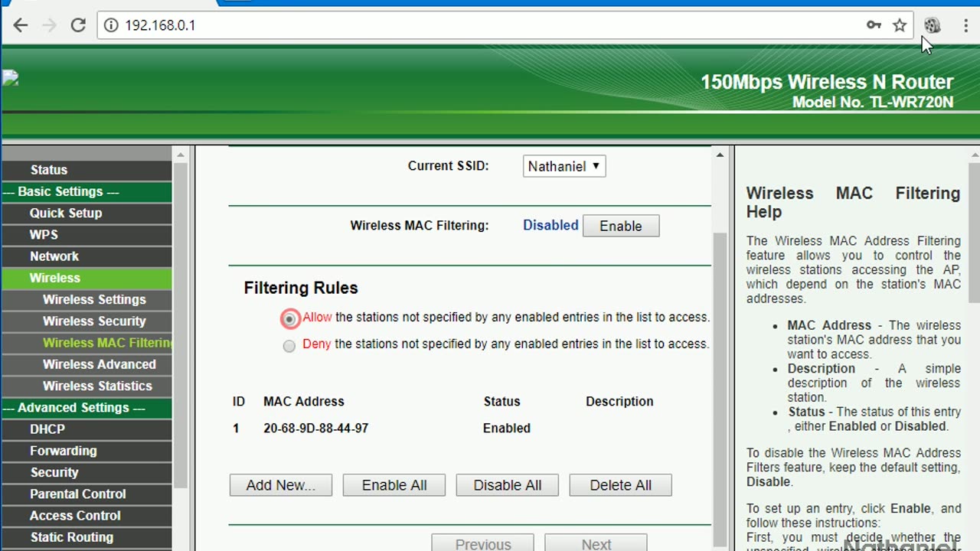Reload the router page
This screenshot has width=980, height=551.
78,25
